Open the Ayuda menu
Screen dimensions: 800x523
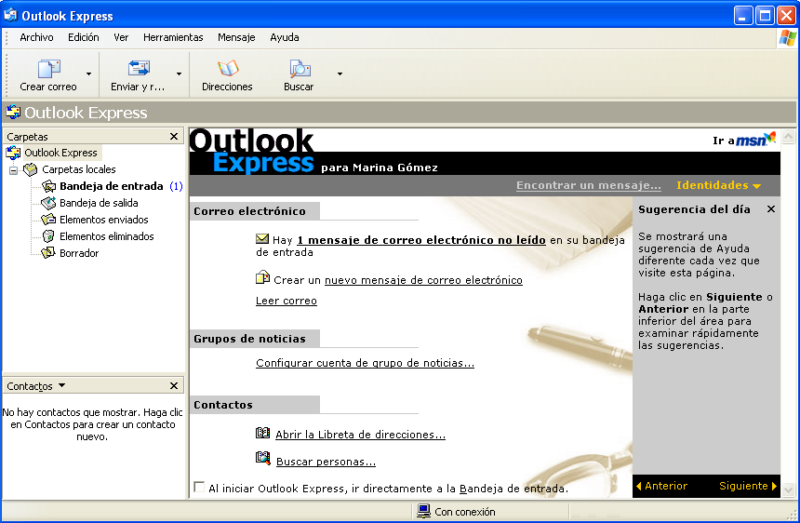(x=285, y=38)
